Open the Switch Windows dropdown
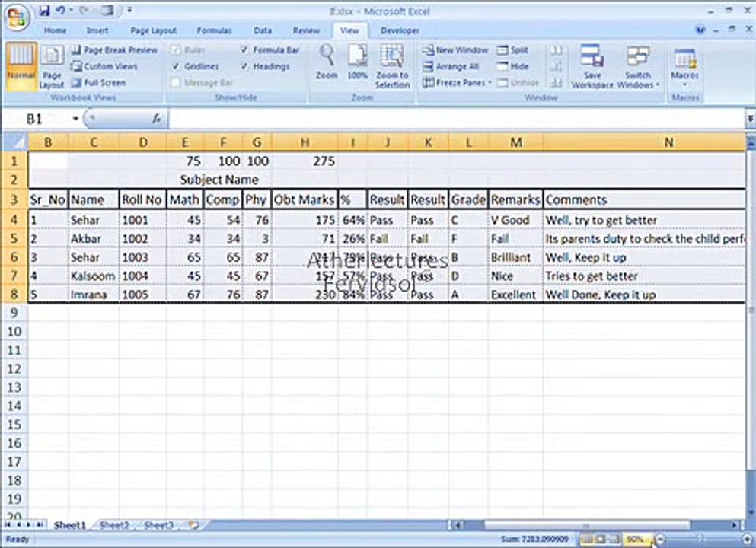This screenshot has height=548, width=756. 638,66
